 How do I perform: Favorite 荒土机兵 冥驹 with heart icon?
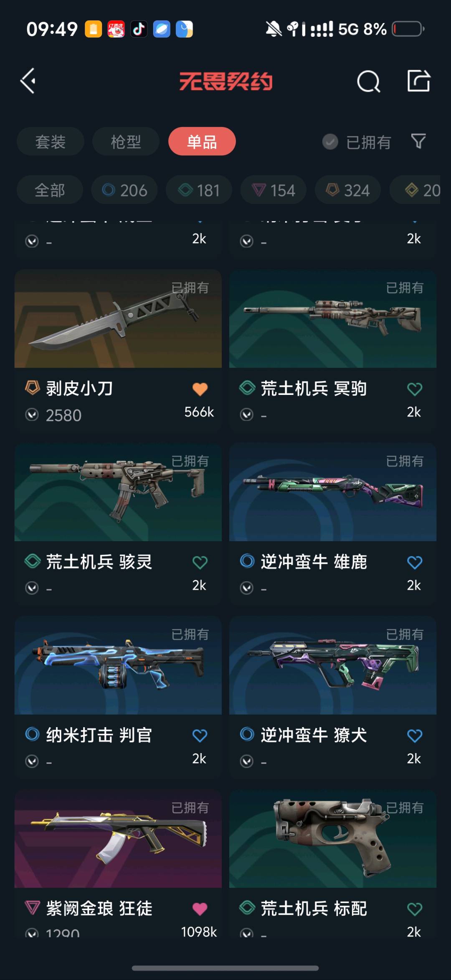[x=415, y=389]
